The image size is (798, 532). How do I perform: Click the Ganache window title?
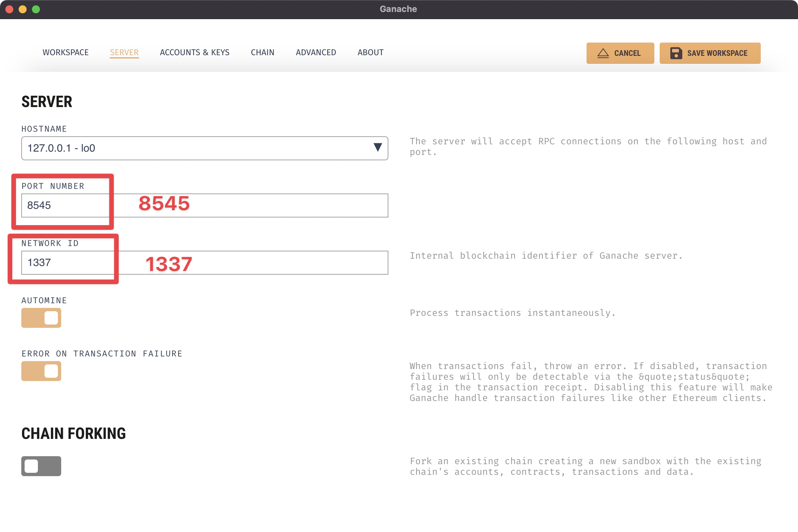click(398, 9)
